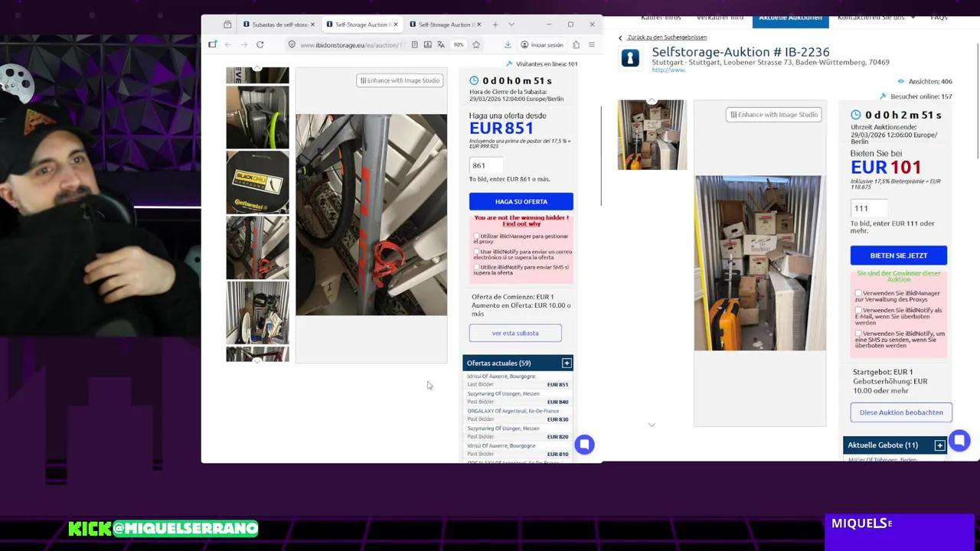This screenshot has height=551, width=980.
Task: Close the 'Subastas de self-storage' tab
Action: click(312, 24)
